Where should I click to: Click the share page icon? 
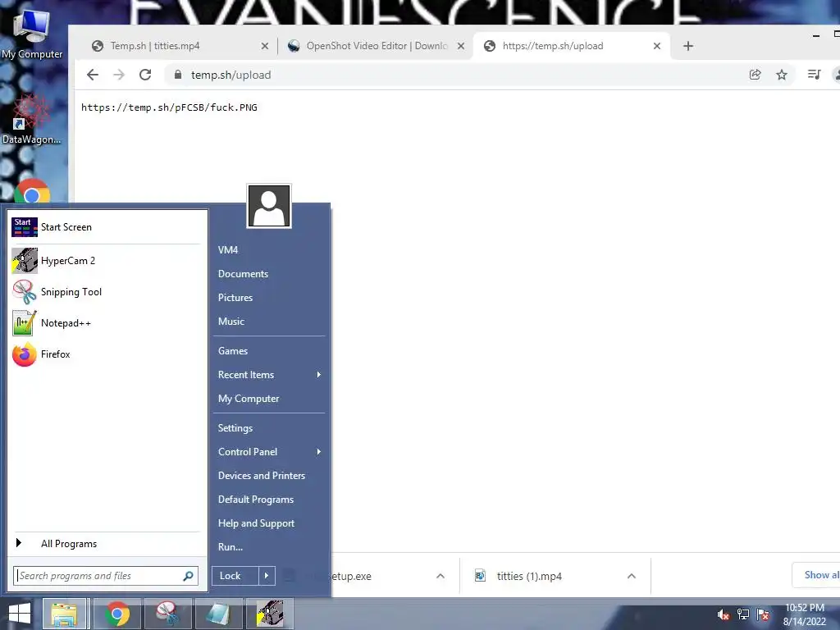click(x=756, y=75)
